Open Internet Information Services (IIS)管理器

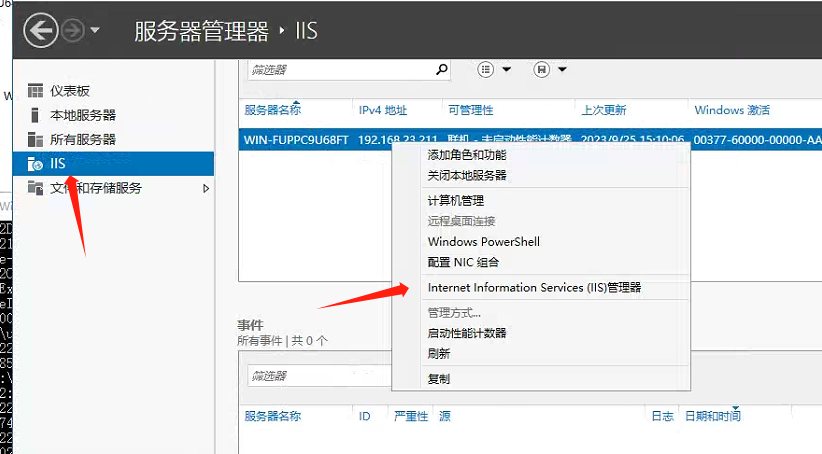tap(534, 288)
